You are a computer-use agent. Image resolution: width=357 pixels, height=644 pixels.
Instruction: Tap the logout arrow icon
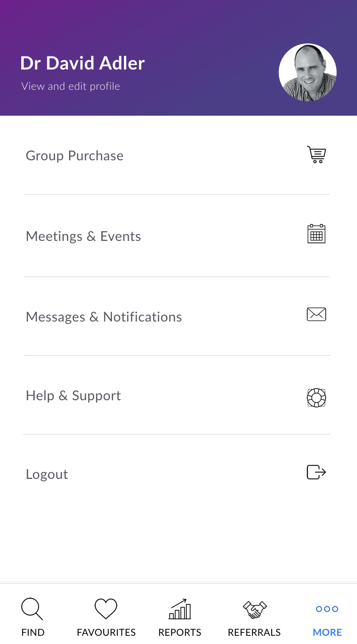(316, 472)
